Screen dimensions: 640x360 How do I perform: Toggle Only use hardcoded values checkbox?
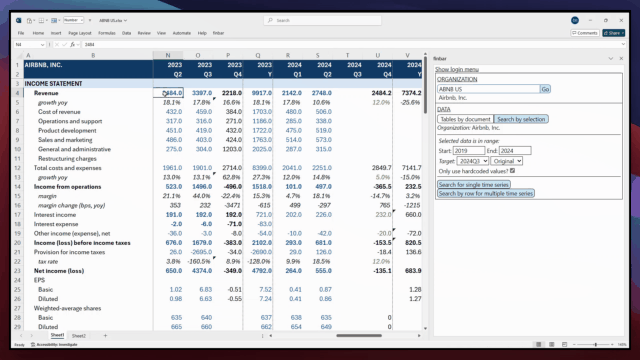click(512, 171)
